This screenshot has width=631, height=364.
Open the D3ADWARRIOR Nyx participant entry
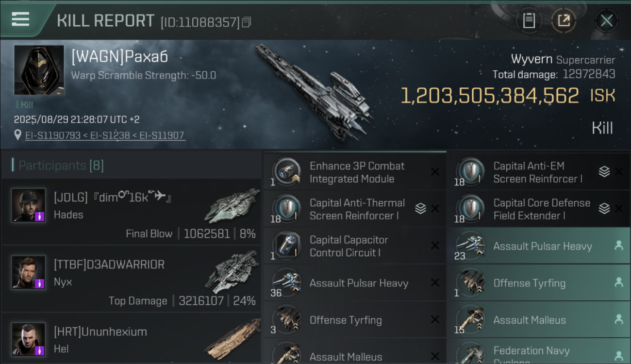(x=131, y=279)
